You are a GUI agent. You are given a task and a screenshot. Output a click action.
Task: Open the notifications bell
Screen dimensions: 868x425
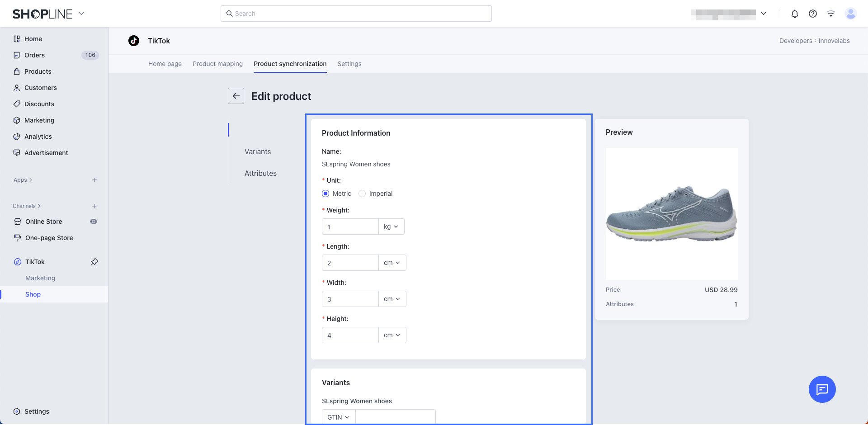click(x=794, y=14)
